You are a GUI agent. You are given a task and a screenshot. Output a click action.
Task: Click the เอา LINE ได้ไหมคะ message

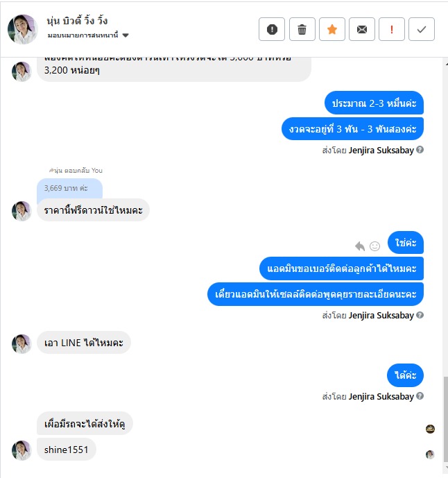point(84,342)
